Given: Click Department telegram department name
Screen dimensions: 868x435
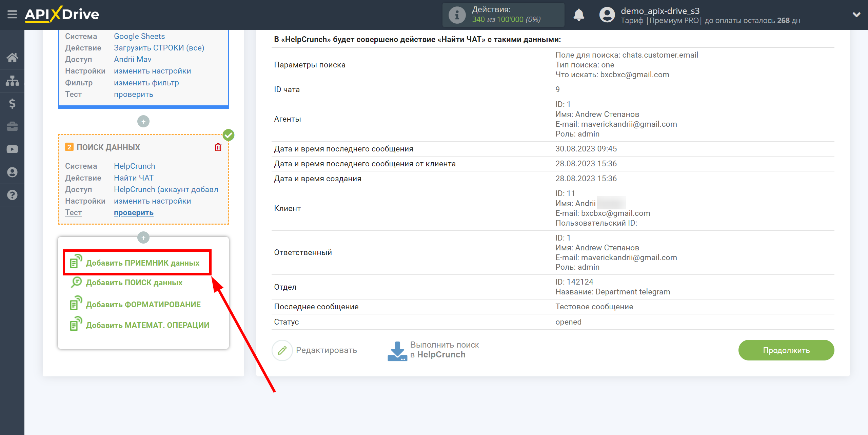Looking at the screenshot, I should [633, 292].
